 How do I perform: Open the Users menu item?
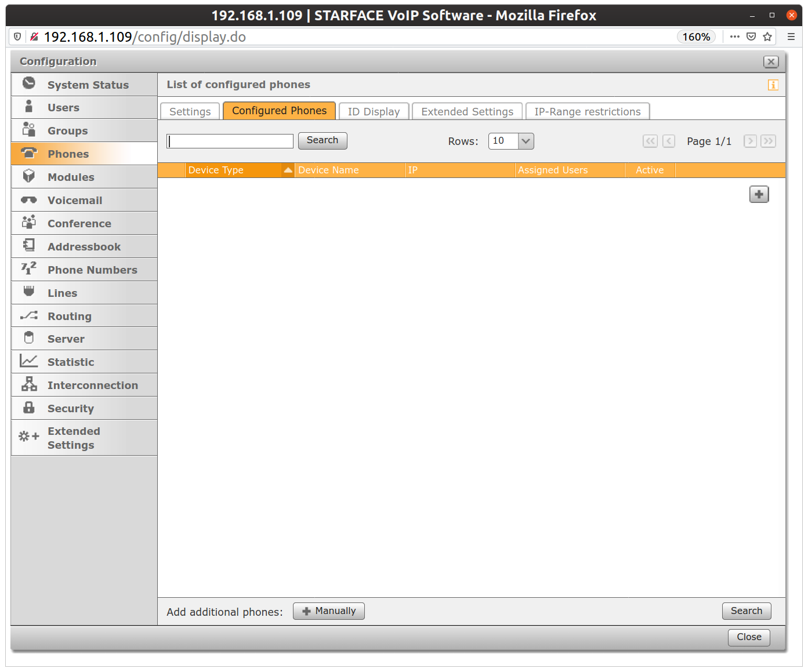(x=84, y=108)
